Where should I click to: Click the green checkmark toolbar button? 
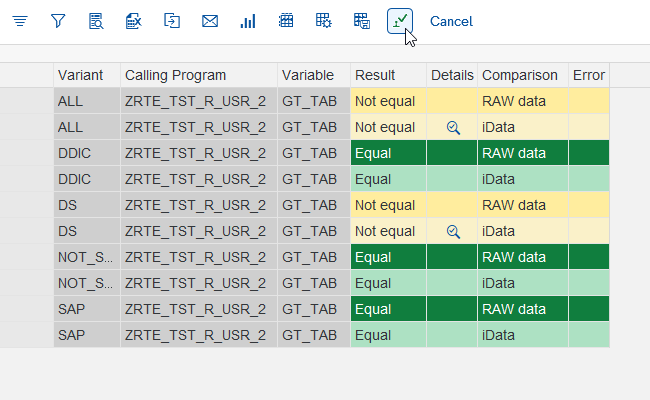pyautogui.click(x=400, y=21)
